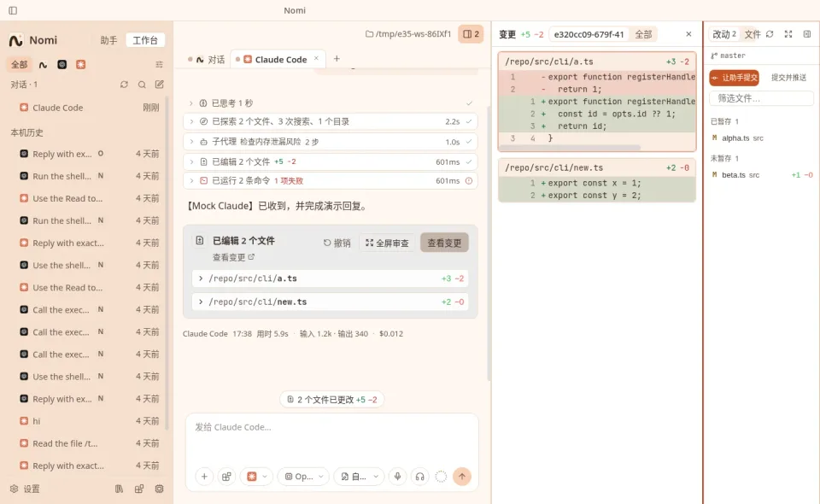Viewport: 820px width, 504px height.
Task: Send the message with the arrow button
Action: 462,477
